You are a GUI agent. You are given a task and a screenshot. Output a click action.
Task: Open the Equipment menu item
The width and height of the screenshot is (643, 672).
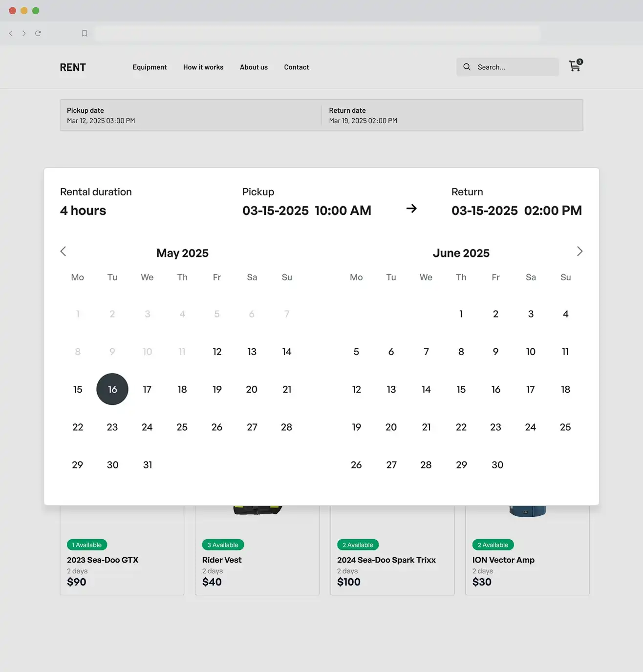point(150,67)
